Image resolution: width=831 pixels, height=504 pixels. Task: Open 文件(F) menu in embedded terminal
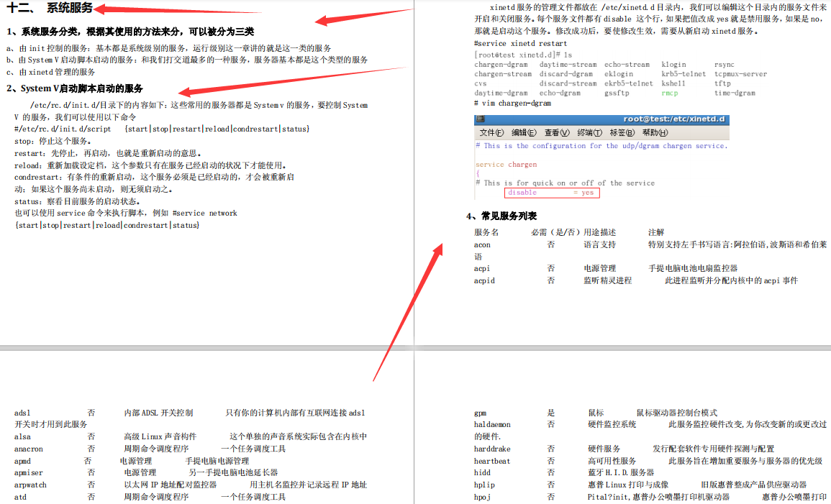[x=491, y=132]
